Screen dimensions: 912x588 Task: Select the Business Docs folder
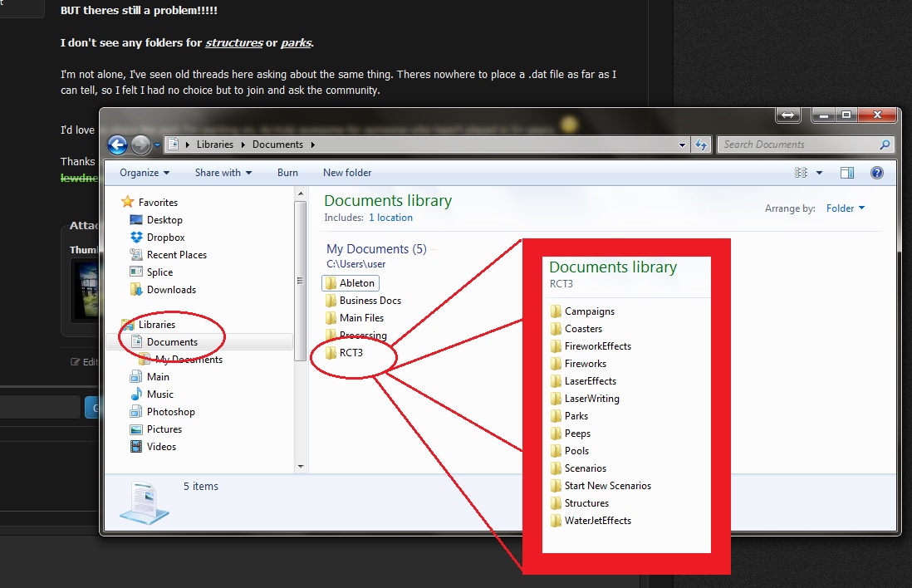tap(370, 301)
